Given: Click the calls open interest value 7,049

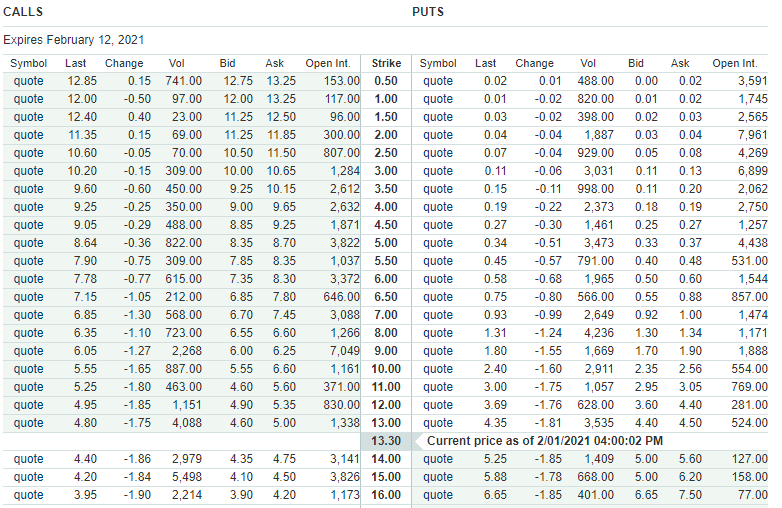Looking at the screenshot, I should click(x=345, y=350).
